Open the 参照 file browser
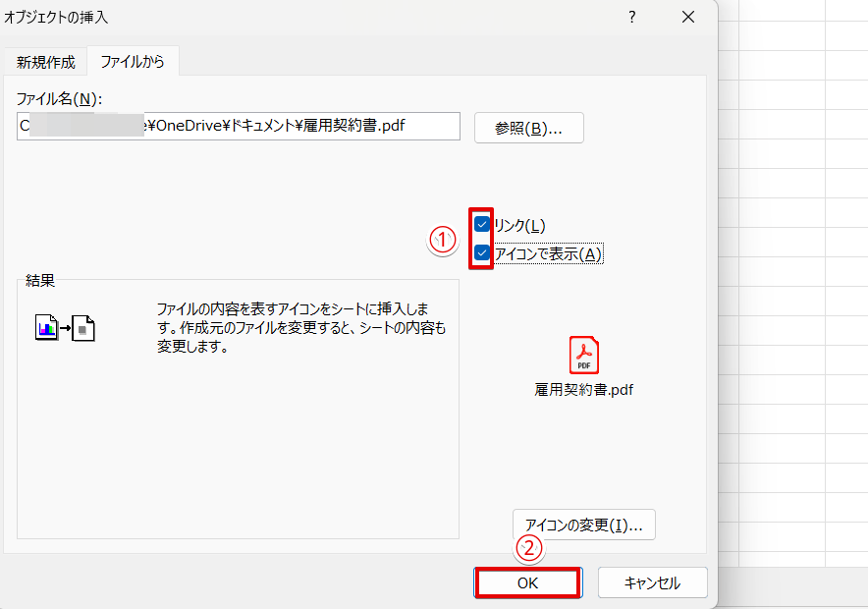 coord(528,127)
